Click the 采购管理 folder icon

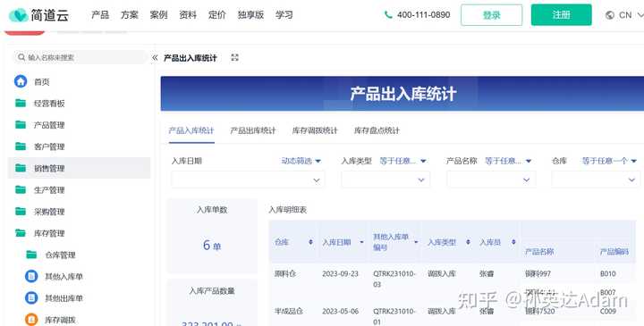point(21,212)
